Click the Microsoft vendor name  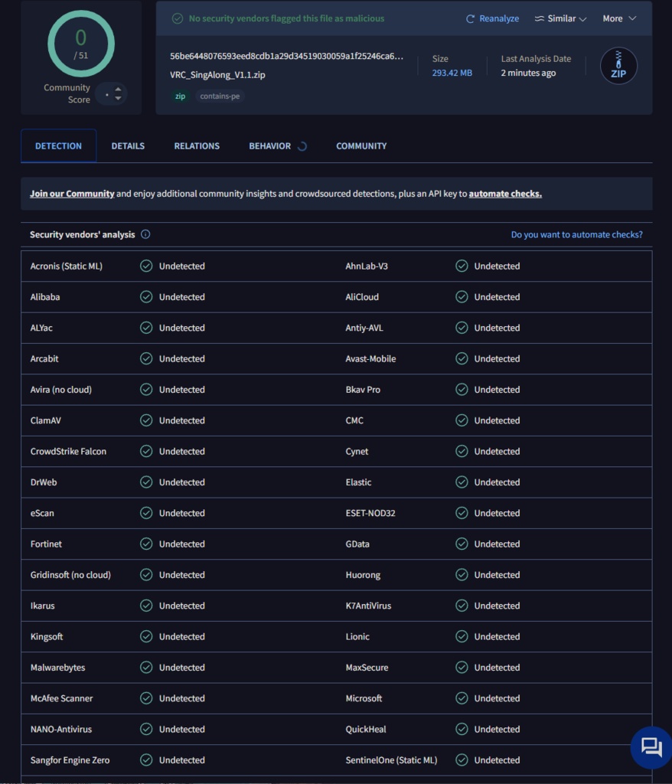tap(364, 698)
